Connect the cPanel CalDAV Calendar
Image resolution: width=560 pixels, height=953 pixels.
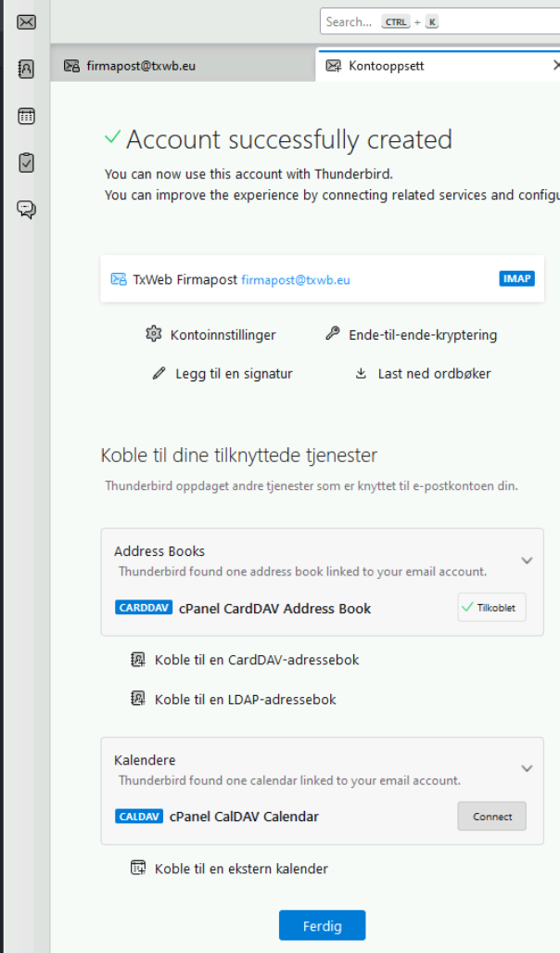point(491,817)
